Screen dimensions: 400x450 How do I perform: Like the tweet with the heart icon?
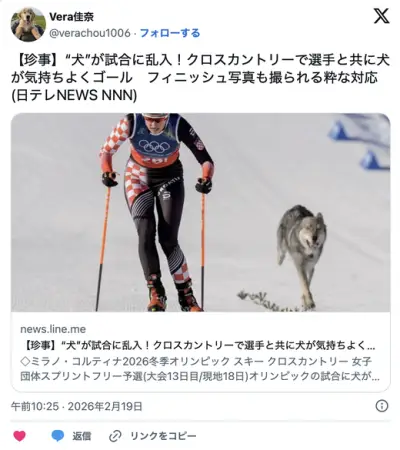(19, 436)
